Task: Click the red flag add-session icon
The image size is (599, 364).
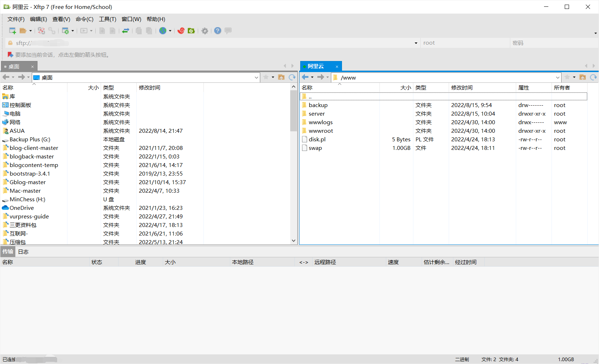Action: tap(10, 55)
